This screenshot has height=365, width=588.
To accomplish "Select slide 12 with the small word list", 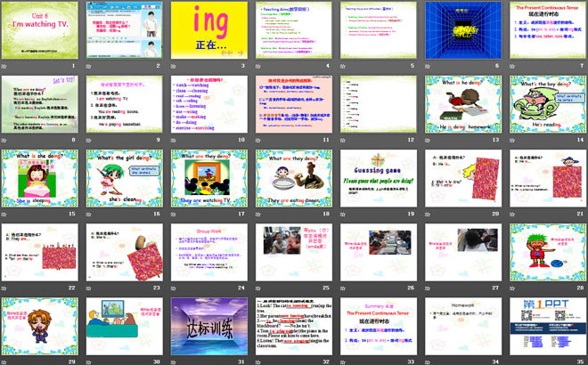I will tap(379, 104).
